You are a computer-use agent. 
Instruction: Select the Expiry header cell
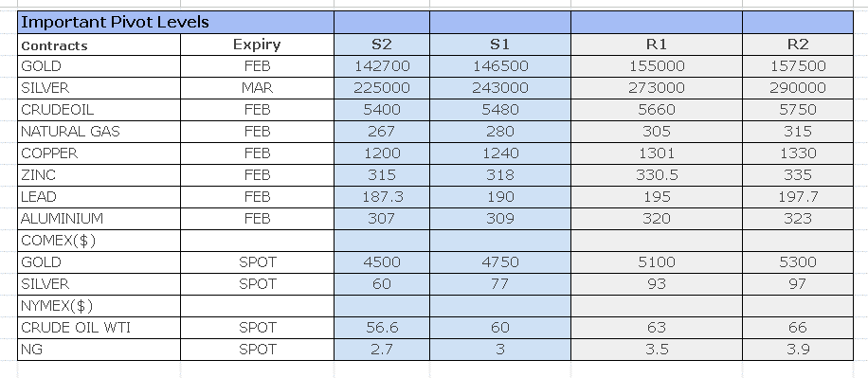(x=257, y=45)
